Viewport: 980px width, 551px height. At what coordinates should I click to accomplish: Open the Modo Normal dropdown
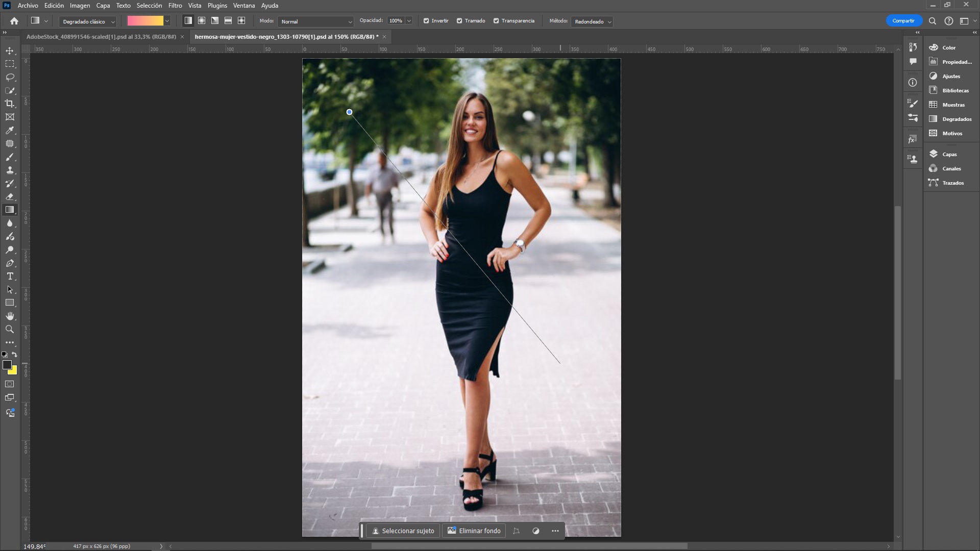tap(316, 21)
